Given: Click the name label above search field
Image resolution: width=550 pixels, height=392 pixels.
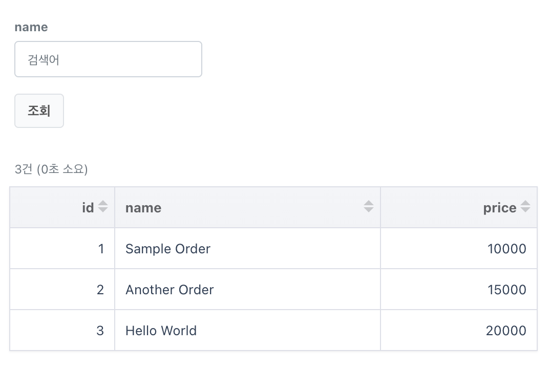Looking at the screenshot, I should (31, 27).
